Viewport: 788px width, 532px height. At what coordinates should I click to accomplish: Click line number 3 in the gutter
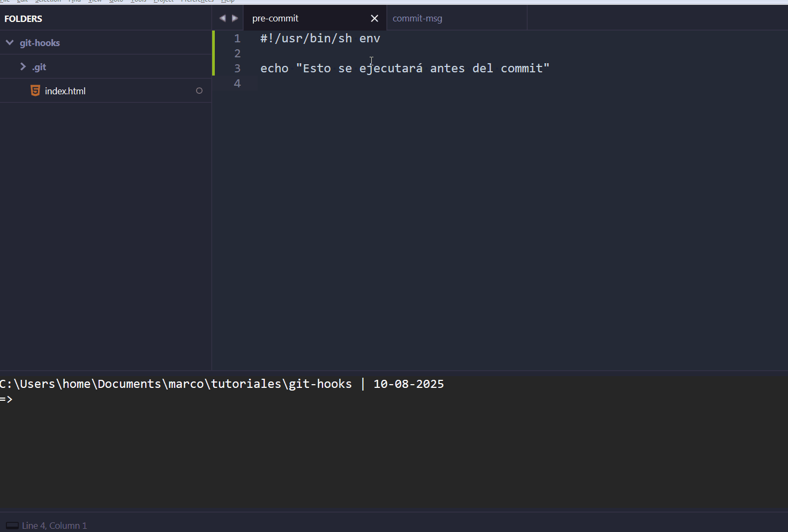click(237, 69)
